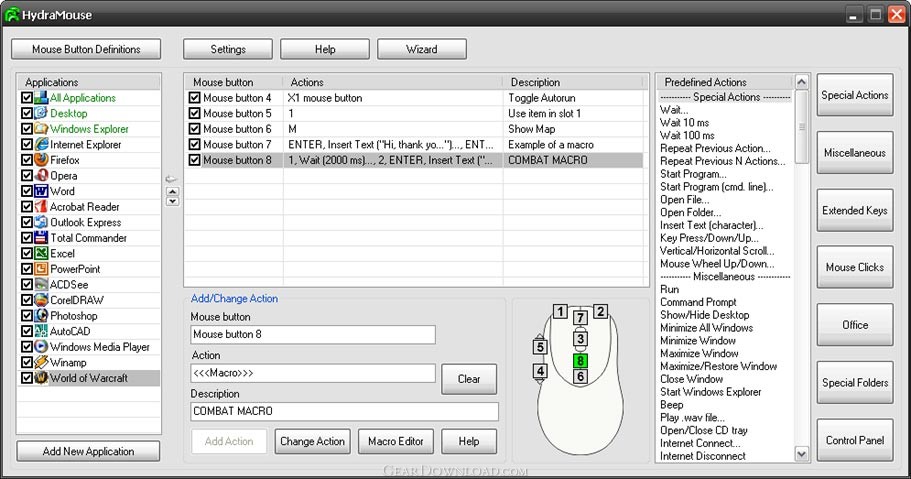Click the Action field showing <<<Macro>>>
This screenshot has height=479, width=911.
(313, 373)
